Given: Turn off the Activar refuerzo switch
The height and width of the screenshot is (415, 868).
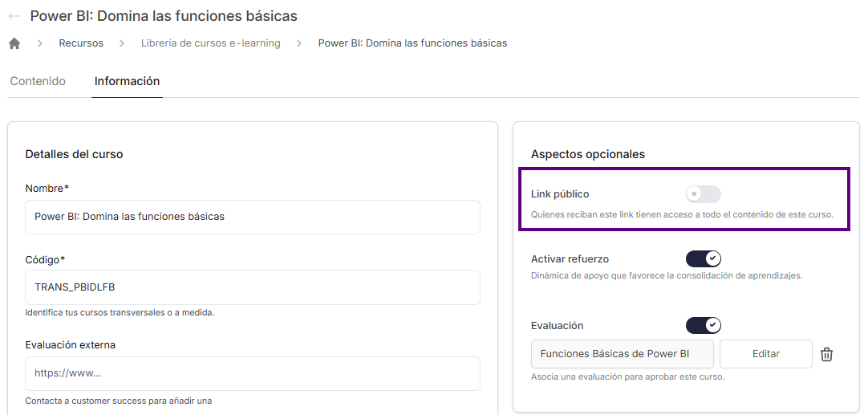Looking at the screenshot, I should pos(703,258).
